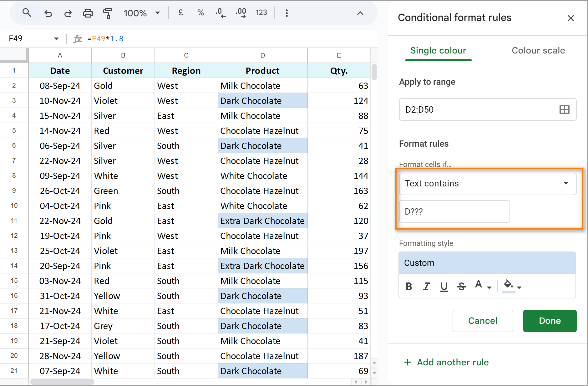Select the Green customer cell
This screenshot has width=588, height=386.
[123, 191]
